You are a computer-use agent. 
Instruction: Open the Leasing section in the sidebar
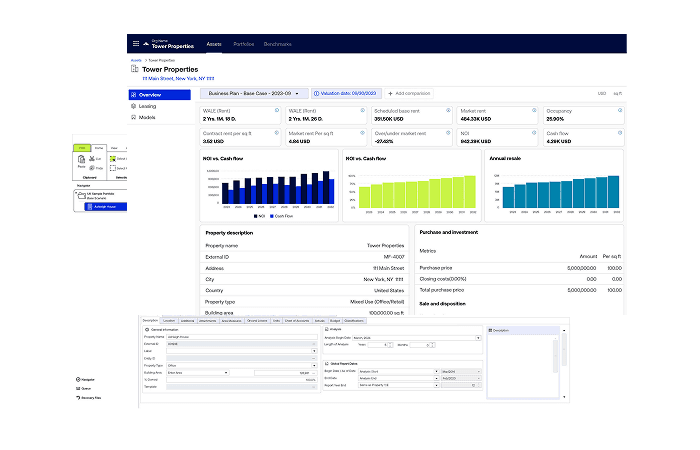coord(147,105)
